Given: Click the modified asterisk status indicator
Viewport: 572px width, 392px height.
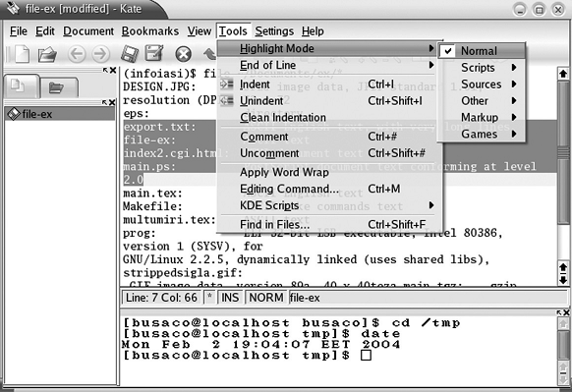Looking at the screenshot, I should (x=209, y=298).
